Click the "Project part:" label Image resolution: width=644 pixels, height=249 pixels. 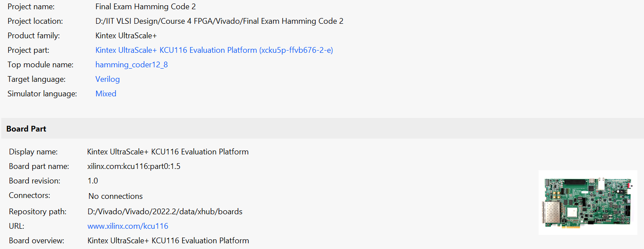pyautogui.click(x=29, y=50)
